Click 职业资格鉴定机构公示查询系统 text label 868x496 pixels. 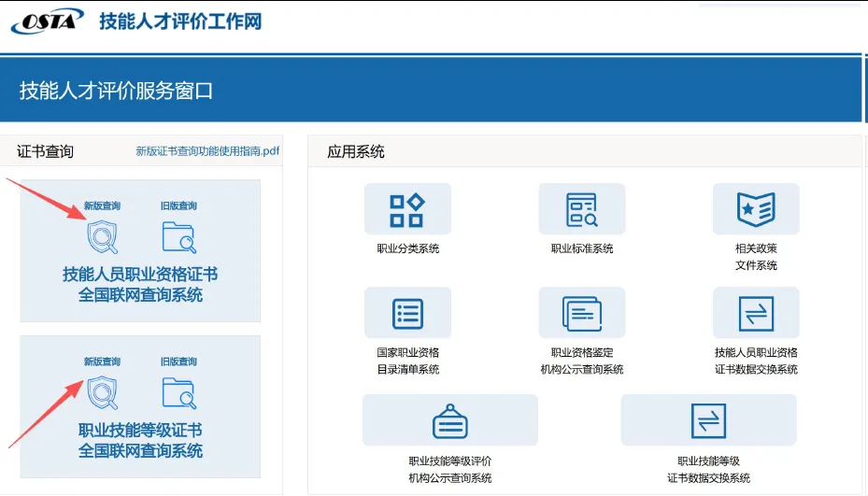[582, 361]
